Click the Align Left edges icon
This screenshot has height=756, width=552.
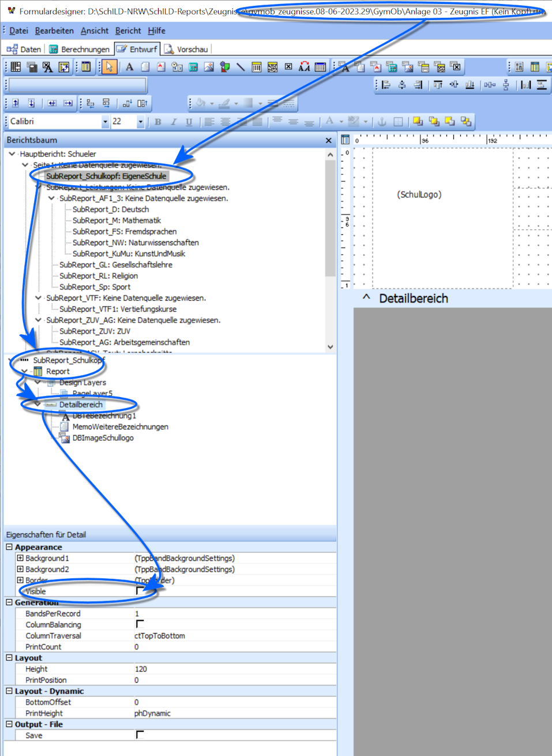click(x=386, y=85)
